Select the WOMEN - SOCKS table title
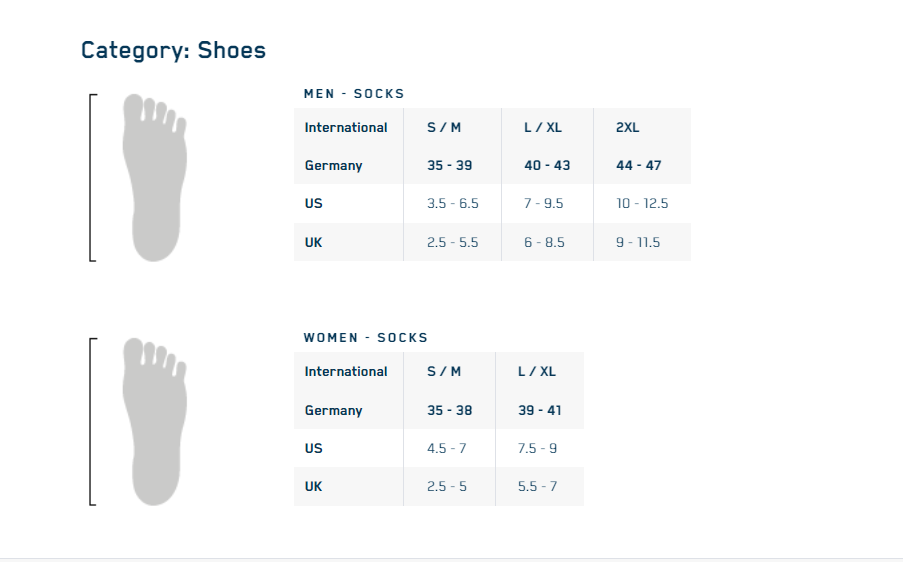This screenshot has height=562, width=903. pyautogui.click(x=365, y=338)
